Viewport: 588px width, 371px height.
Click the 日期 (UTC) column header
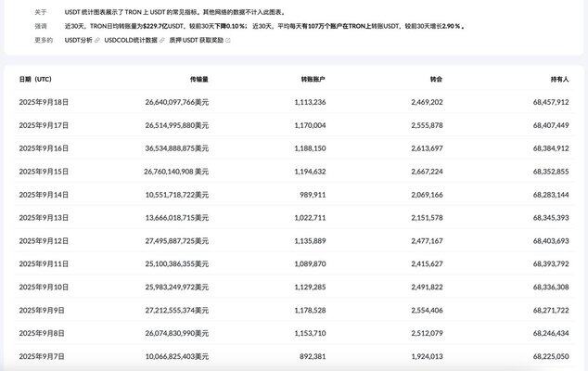[x=35, y=79]
